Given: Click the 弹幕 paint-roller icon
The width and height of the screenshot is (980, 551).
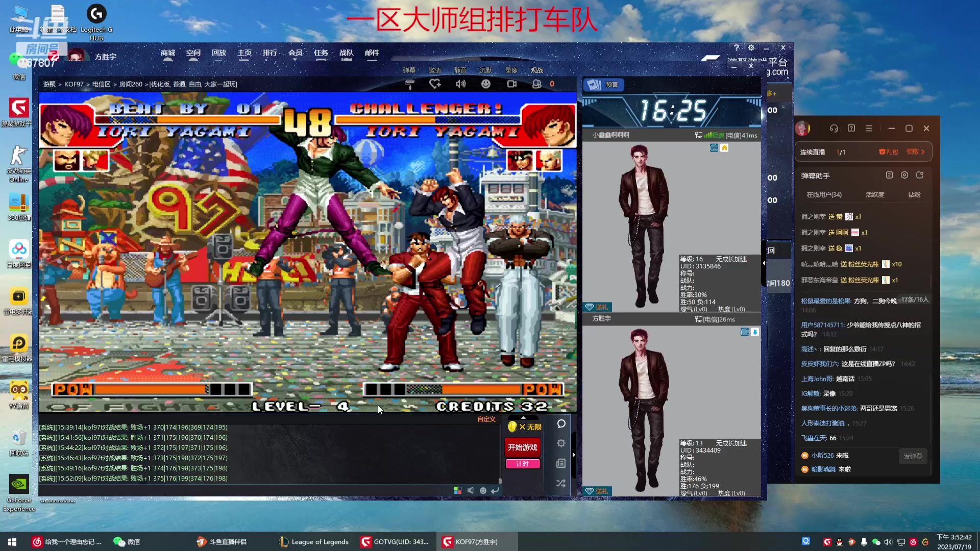Looking at the screenshot, I should click(409, 84).
